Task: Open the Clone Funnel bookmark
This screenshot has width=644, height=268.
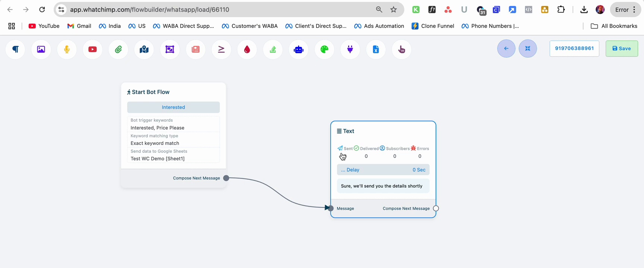Action: tap(433, 26)
